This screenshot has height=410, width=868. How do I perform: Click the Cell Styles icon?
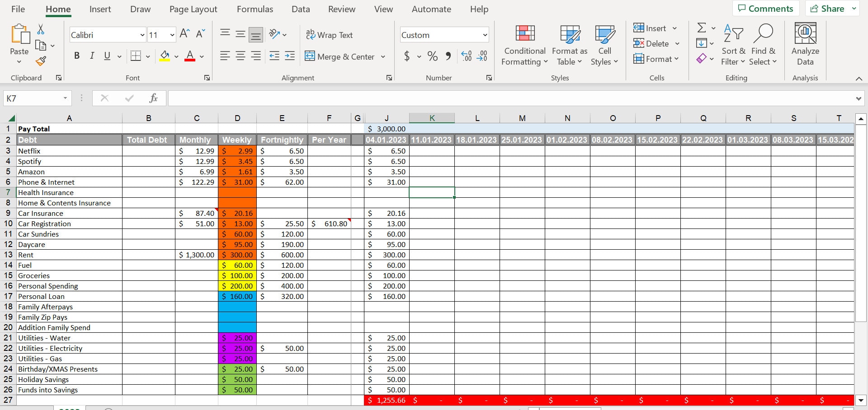tap(604, 44)
